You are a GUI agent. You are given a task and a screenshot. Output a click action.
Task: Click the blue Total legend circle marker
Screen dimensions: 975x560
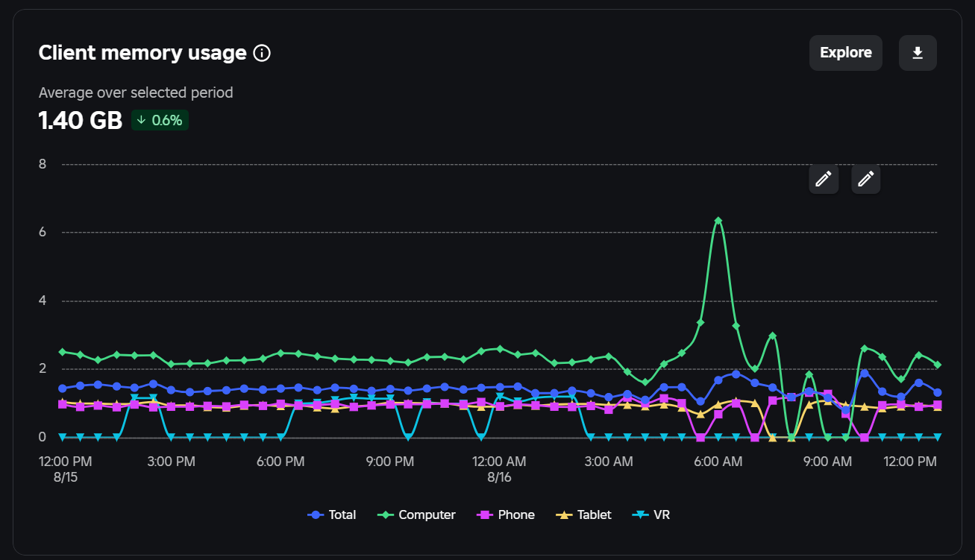click(316, 515)
